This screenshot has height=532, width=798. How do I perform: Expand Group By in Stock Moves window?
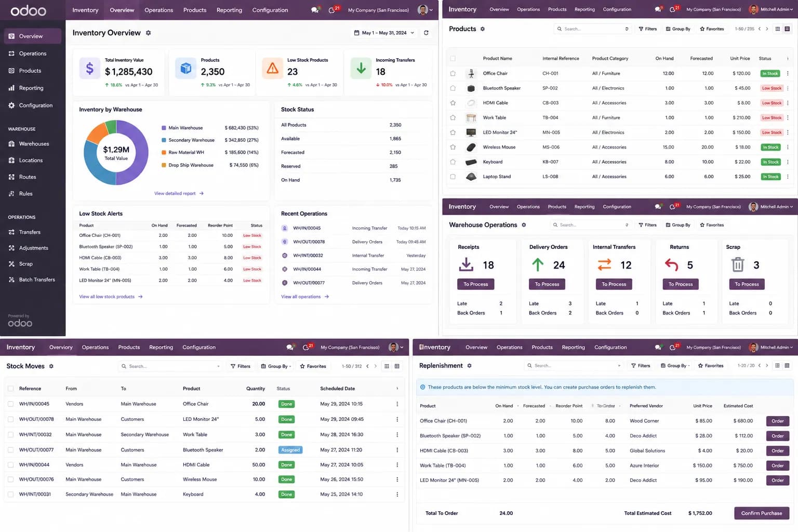[x=276, y=366]
